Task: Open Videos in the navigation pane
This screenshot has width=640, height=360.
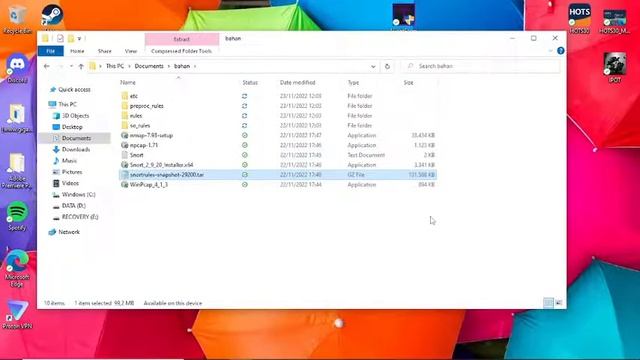Action: pos(70,183)
